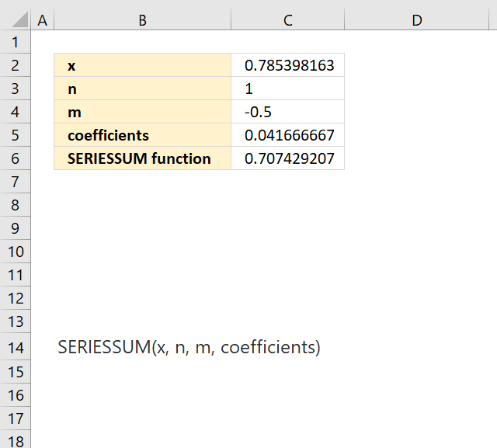Select row 11 header
The height and width of the screenshot is (448, 497).
click(x=16, y=275)
